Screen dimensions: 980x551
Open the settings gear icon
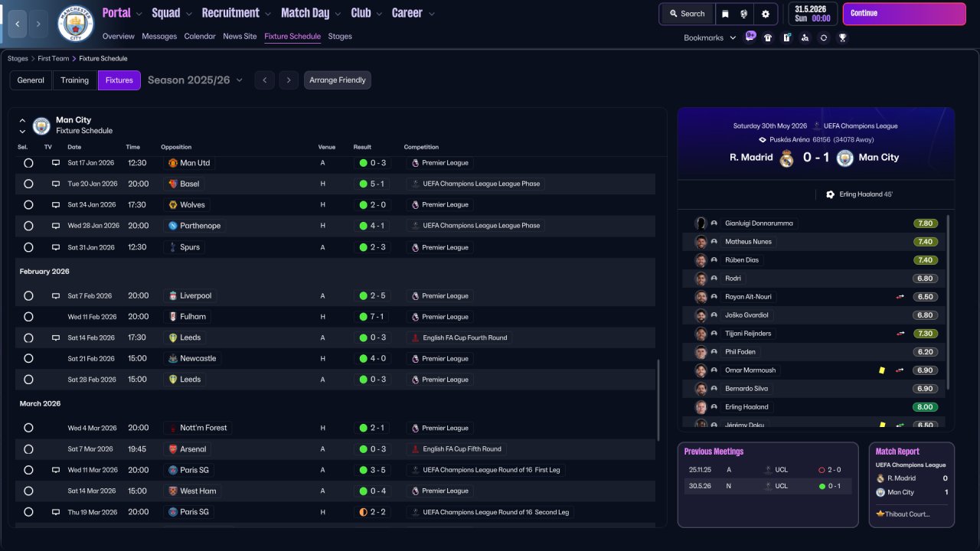(x=766, y=14)
